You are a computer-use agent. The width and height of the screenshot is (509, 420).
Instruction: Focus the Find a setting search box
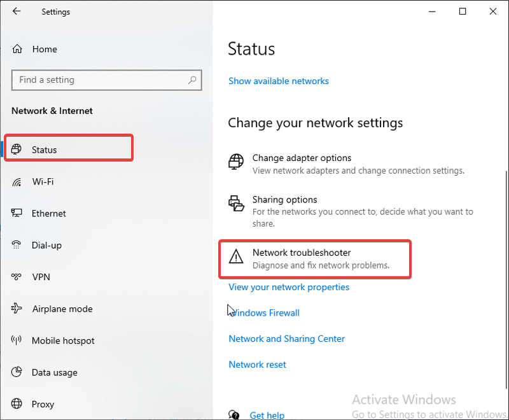pos(107,80)
